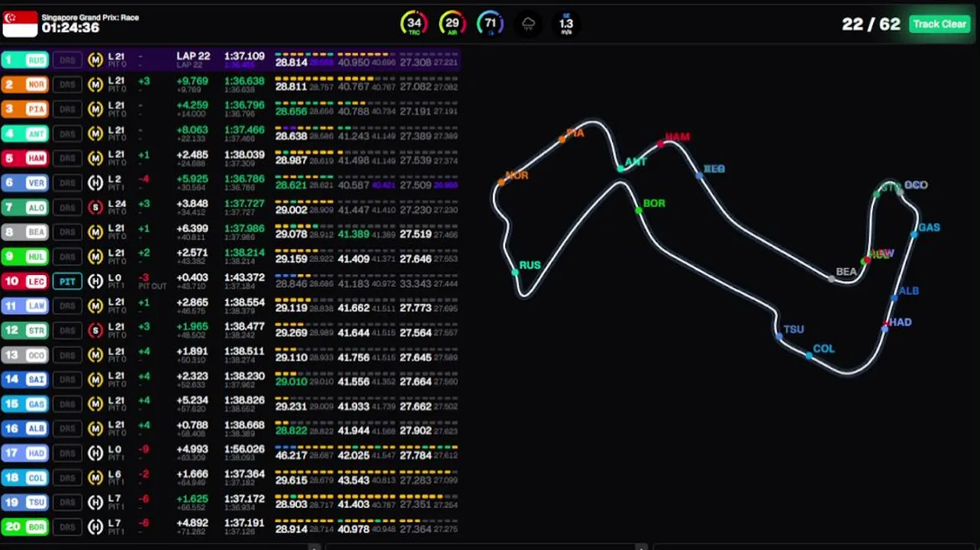Click the medium tyre icon in NOR row

95,85
